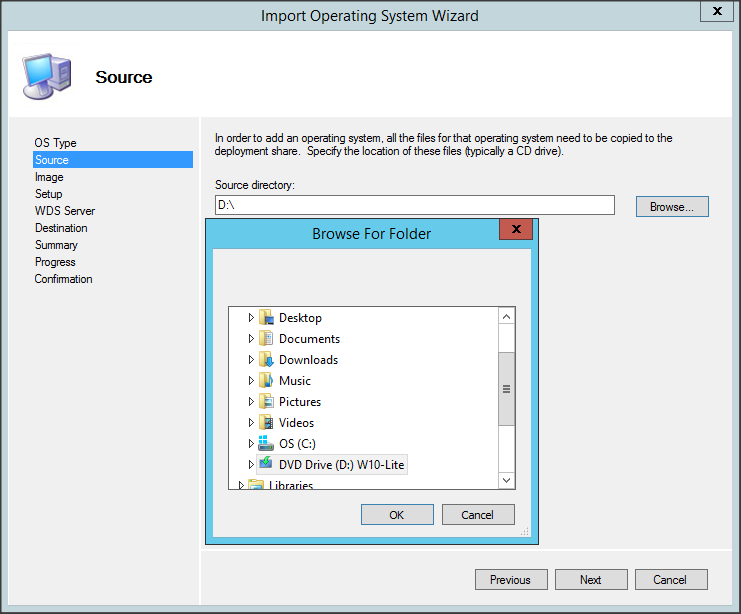Viewport: 741px width, 614px height.
Task: Click the Desktop folder icon
Action: pos(266,317)
